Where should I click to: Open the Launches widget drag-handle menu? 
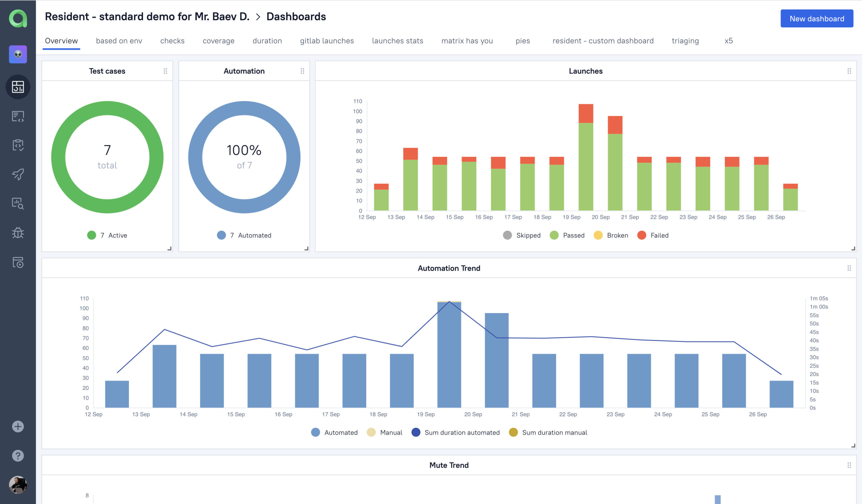pyautogui.click(x=849, y=71)
